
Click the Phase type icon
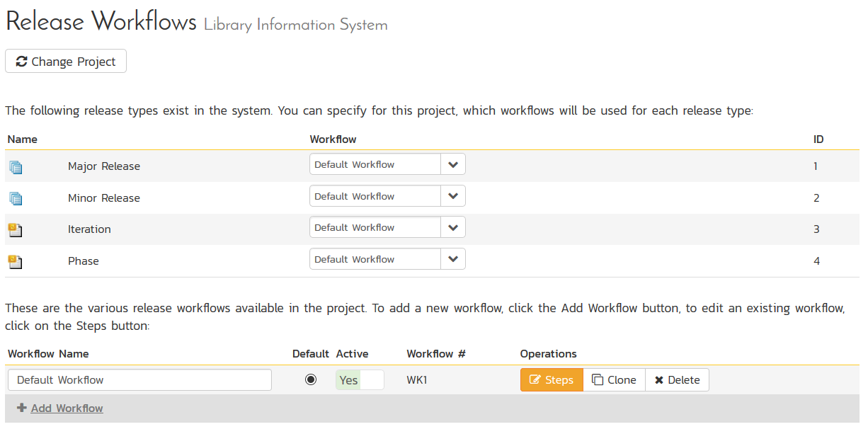point(15,261)
